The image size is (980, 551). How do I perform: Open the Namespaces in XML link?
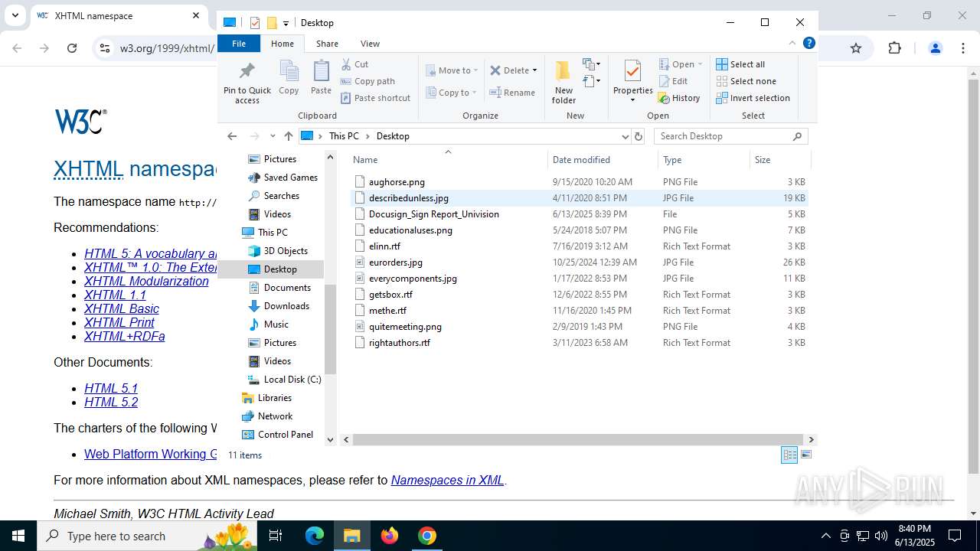point(447,480)
